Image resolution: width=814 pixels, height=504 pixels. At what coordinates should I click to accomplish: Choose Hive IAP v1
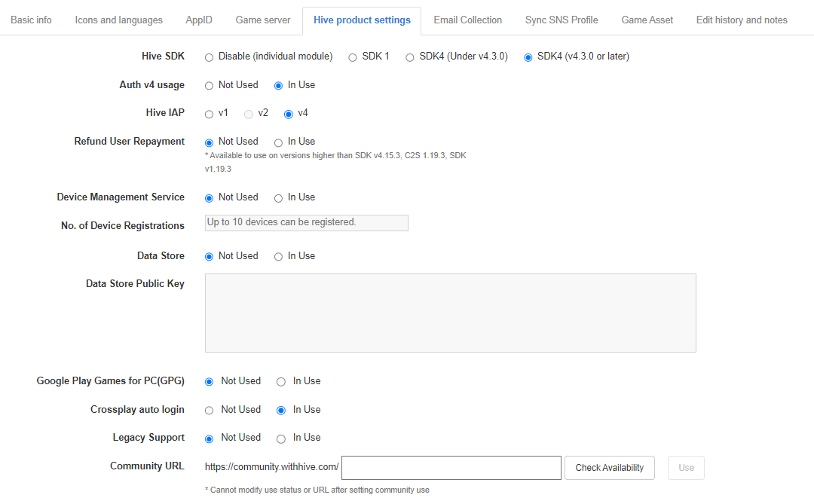click(x=210, y=115)
